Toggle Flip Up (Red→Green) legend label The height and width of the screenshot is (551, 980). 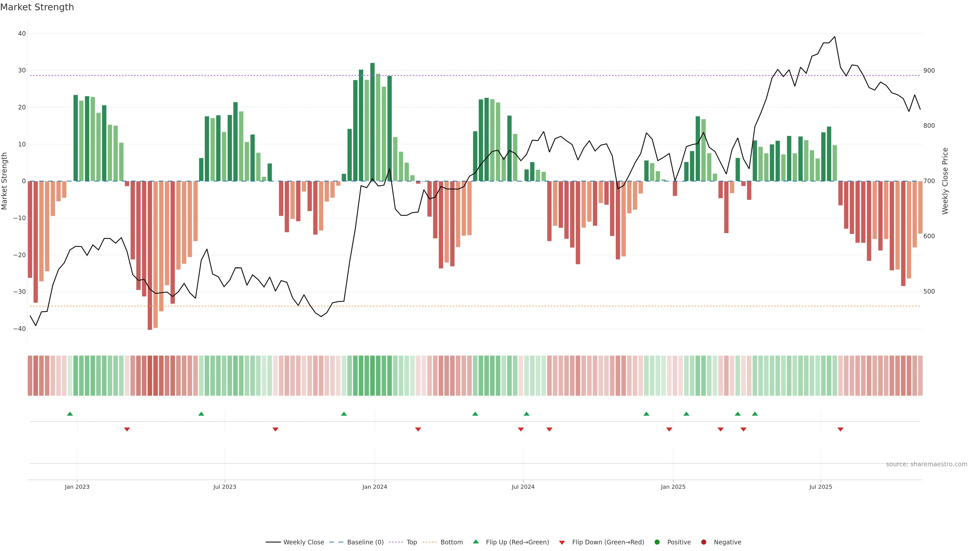pyautogui.click(x=517, y=542)
